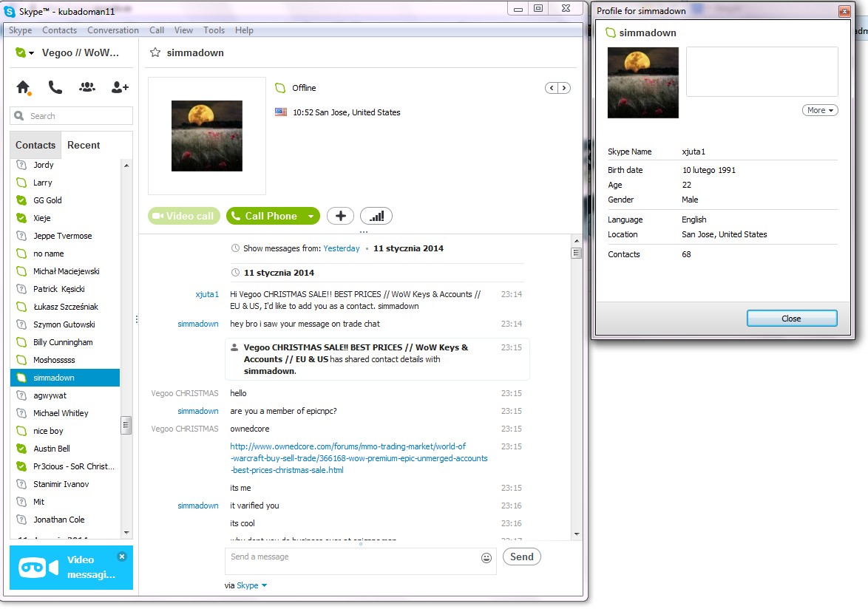
Task: Select contact Jordy in the list
Action: point(65,165)
